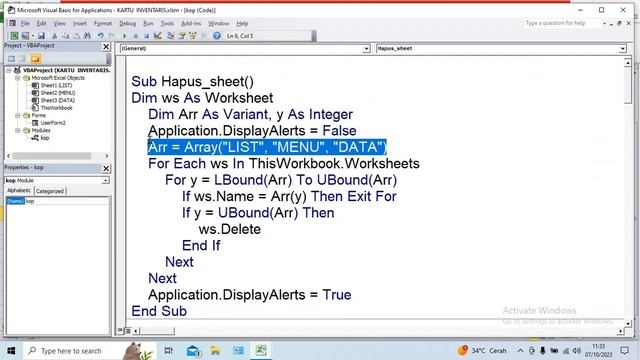Viewport: 640px width, 360px height.
Task: Open the Edit menu
Action: tap(41, 24)
